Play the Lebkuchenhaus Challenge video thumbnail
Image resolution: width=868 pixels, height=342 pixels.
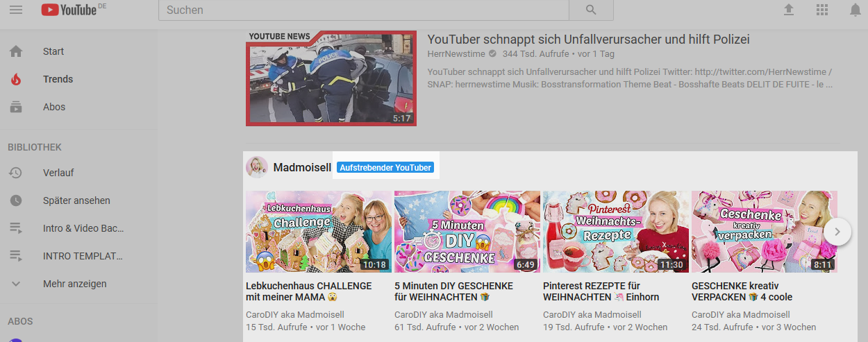319,232
